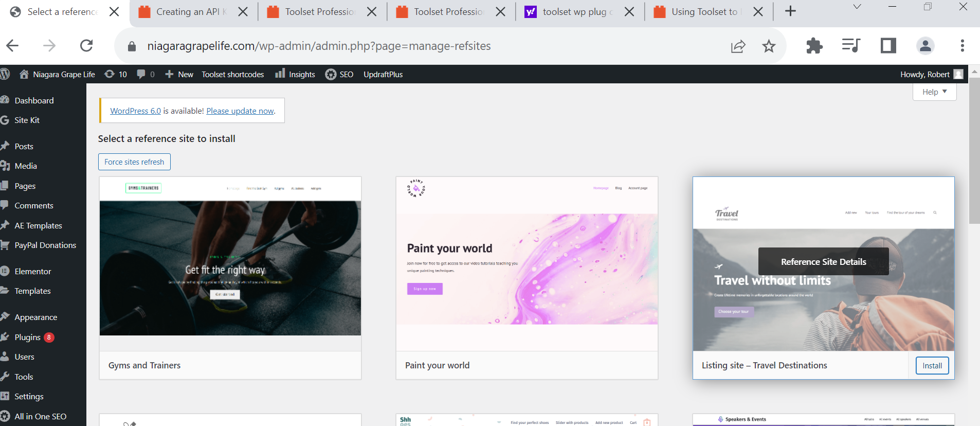Click the share page icon in address bar

[738, 46]
